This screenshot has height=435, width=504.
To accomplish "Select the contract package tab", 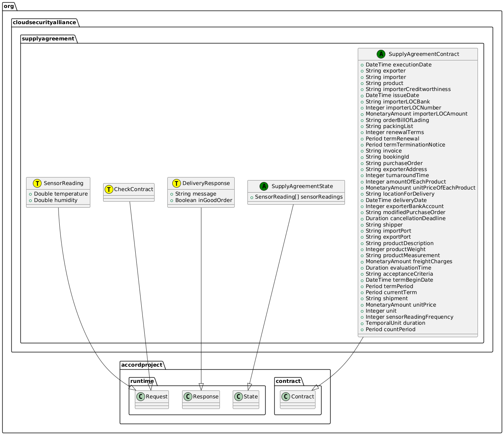I will click(288, 381).
